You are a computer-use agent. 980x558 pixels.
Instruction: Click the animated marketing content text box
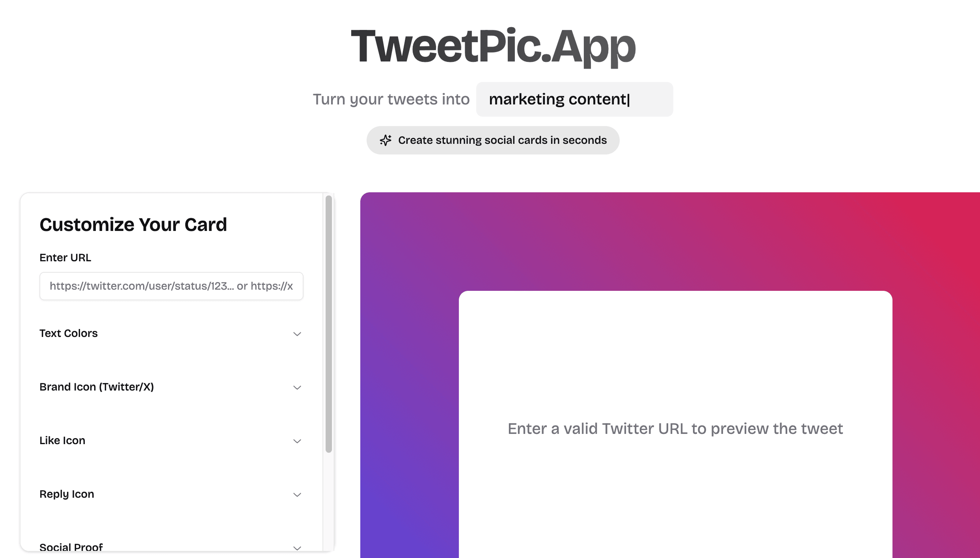(x=574, y=99)
